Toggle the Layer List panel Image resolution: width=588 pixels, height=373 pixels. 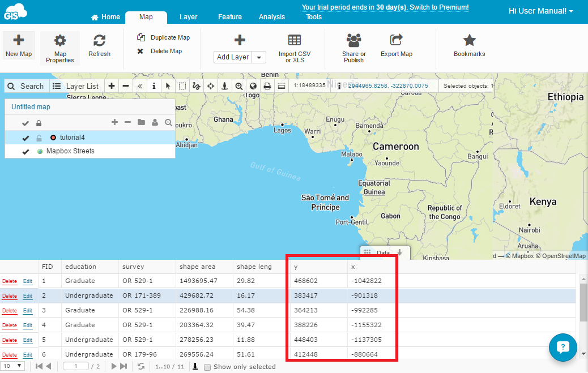pyautogui.click(x=76, y=86)
